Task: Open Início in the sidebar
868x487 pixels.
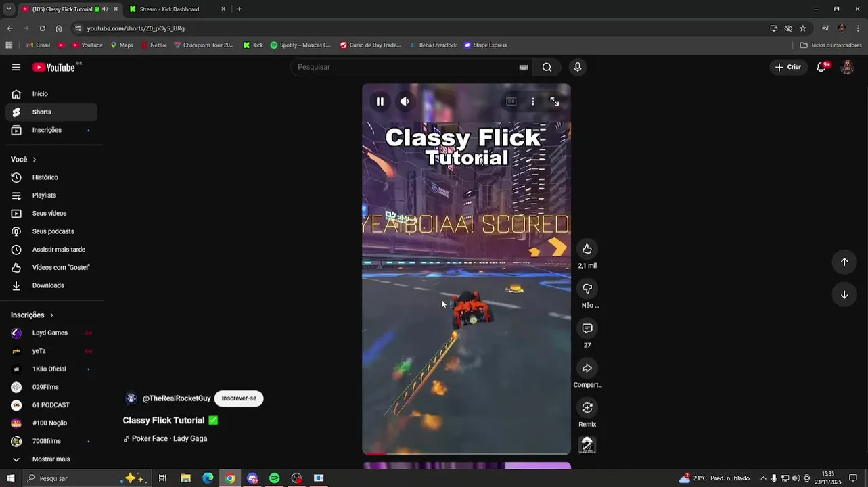Action: [51, 94]
